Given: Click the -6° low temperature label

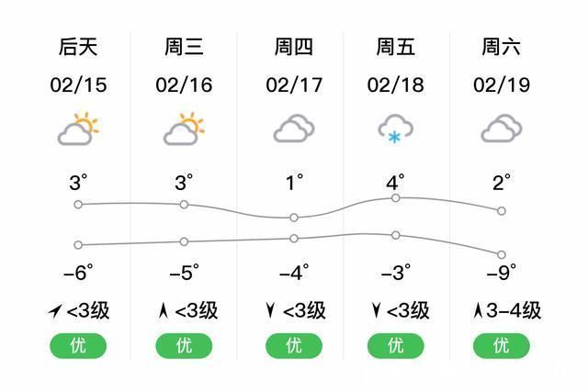Looking at the screenshot, I should [x=78, y=273].
